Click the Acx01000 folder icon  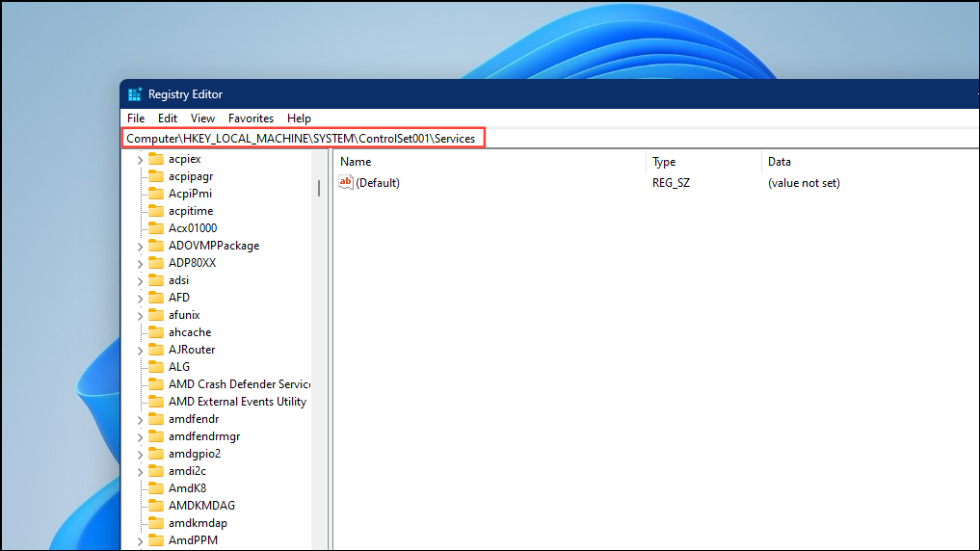pyautogui.click(x=156, y=228)
